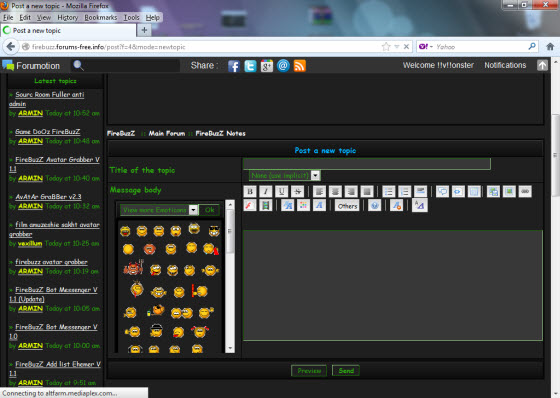Viewport: 560px width, 398px height.
Task: Open the History menu
Action: 68,18
